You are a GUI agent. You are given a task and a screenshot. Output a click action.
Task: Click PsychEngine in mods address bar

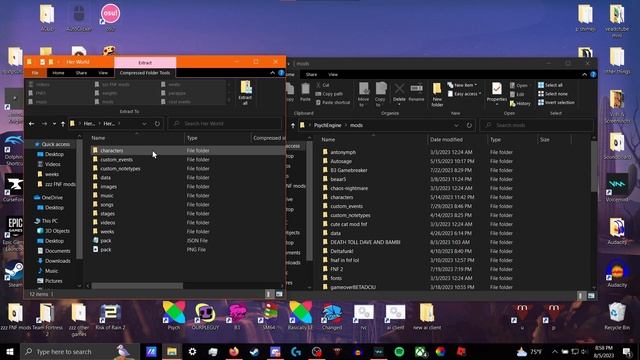[x=327, y=125]
